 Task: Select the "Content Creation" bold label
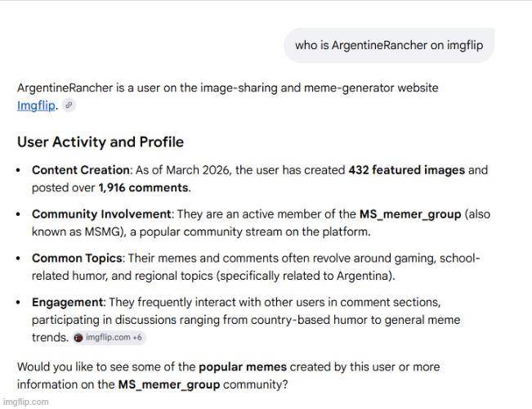80,170
